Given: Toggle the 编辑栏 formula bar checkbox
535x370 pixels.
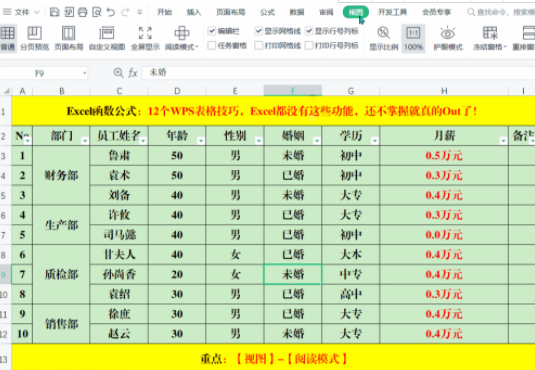Looking at the screenshot, I should pyautogui.click(x=212, y=31).
